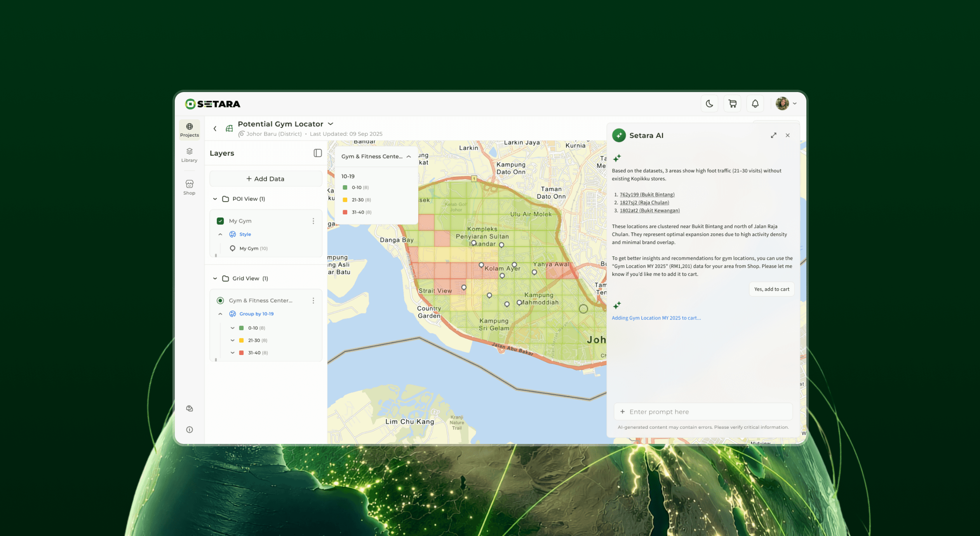980x536 pixels.
Task: Open 1827sj2 (Raja Chulan) link
Action: tap(644, 202)
